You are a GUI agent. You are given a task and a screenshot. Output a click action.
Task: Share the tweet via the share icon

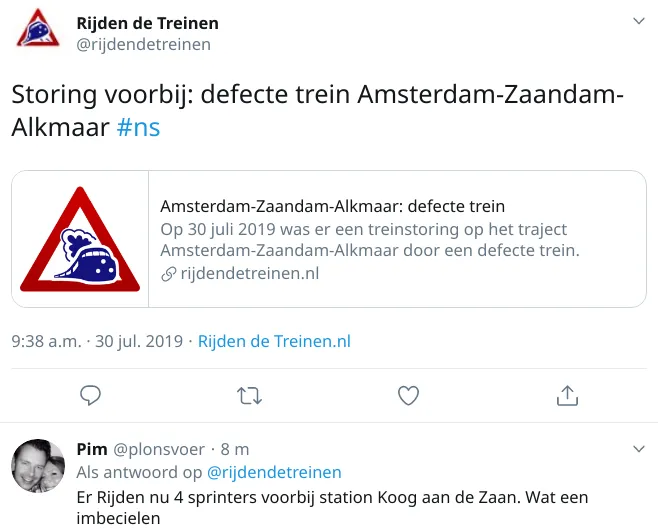(567, 395)
